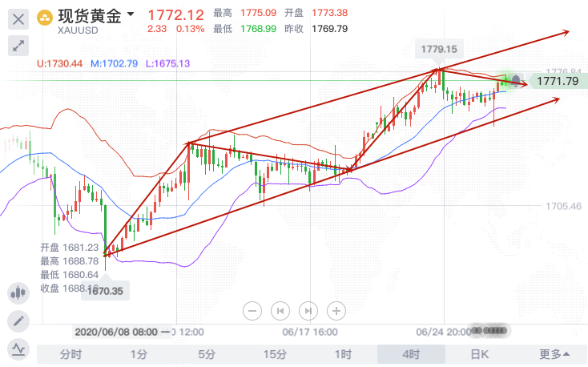The height and width of the screenshot is (367, 588).
Task: Zoom in the chart with plus button
Action: [336, 310]
